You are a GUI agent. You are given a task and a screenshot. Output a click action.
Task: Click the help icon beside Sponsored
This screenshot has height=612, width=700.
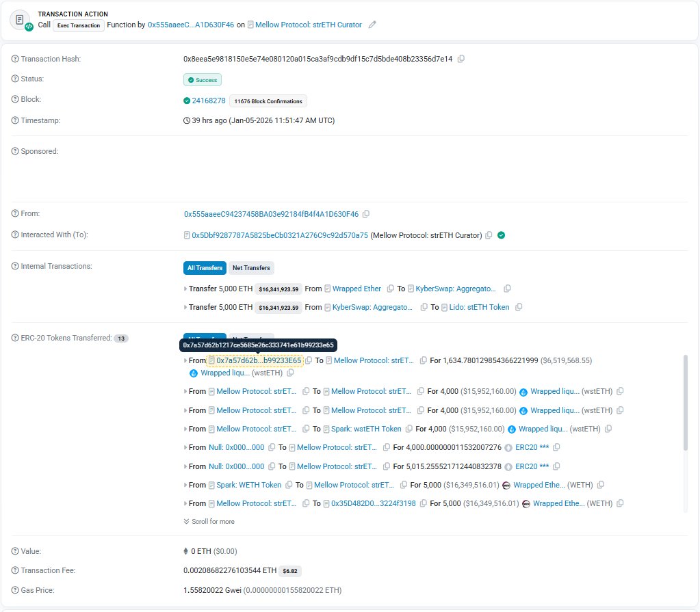point(15,151)
